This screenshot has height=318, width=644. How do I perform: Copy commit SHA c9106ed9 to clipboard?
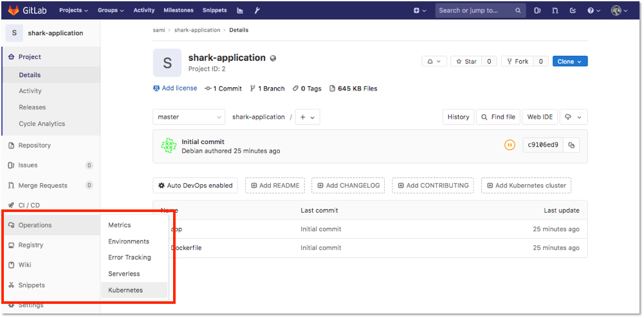point(571,145)
